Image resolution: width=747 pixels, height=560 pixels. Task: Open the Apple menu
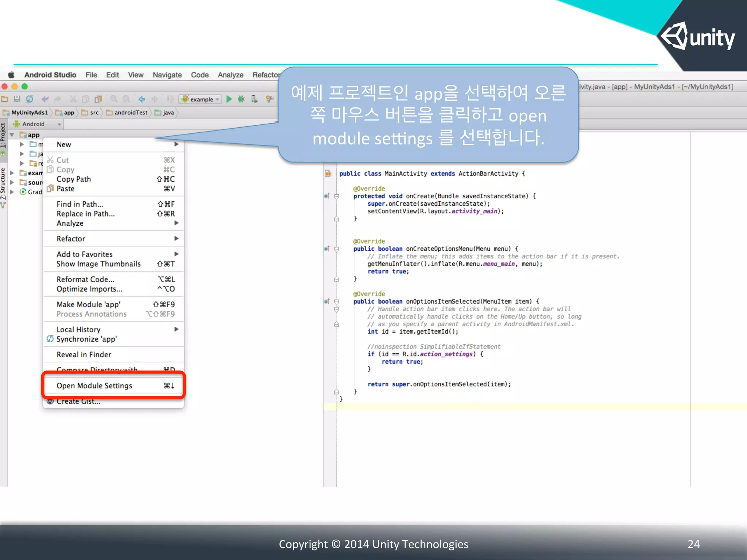pyautogui.click(x=11, y=75)
